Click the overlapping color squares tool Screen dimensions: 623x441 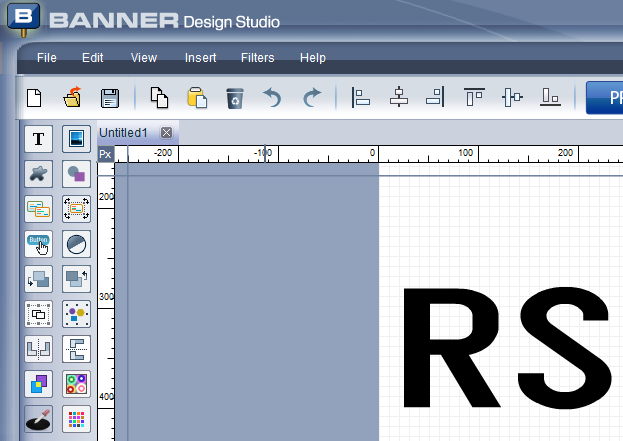click(39, 384)
